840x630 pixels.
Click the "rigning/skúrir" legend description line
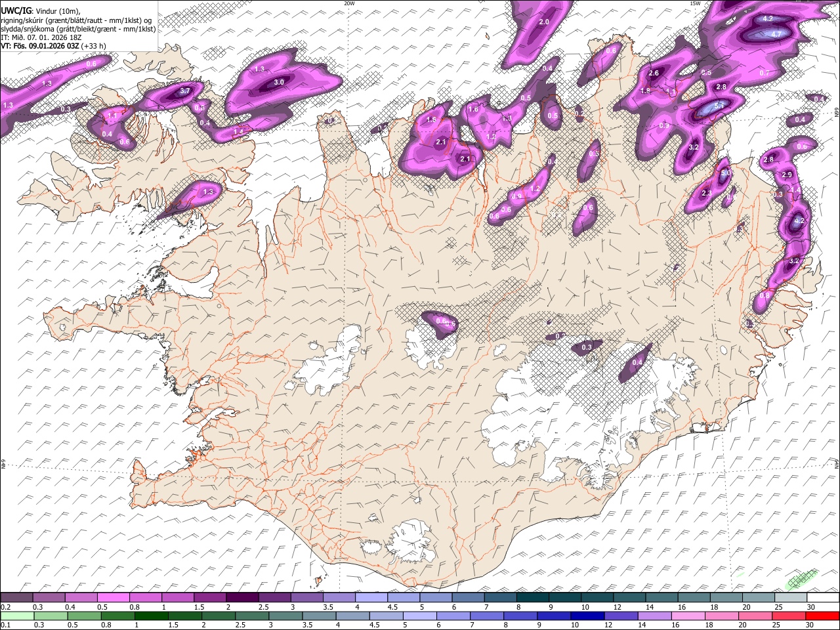coord(75,20)
